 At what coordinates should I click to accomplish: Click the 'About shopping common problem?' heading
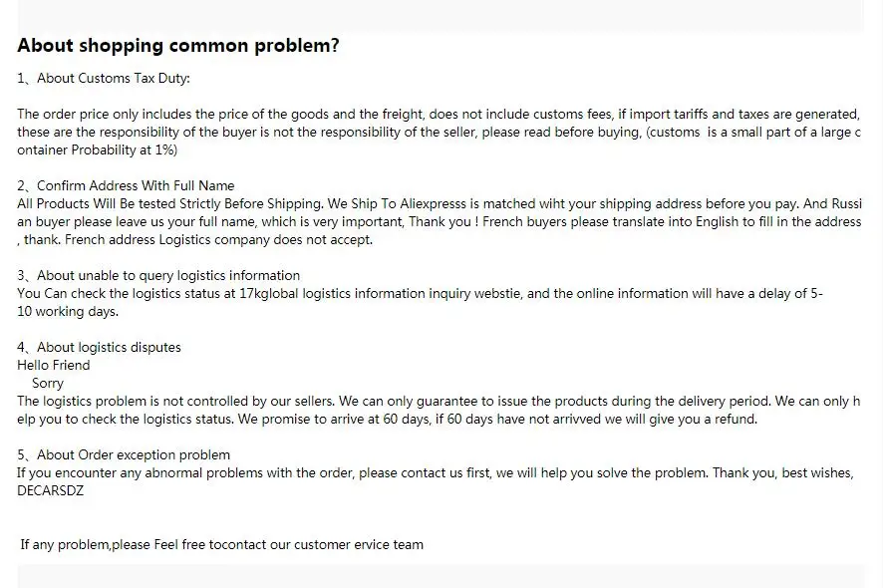pos(178,46)
